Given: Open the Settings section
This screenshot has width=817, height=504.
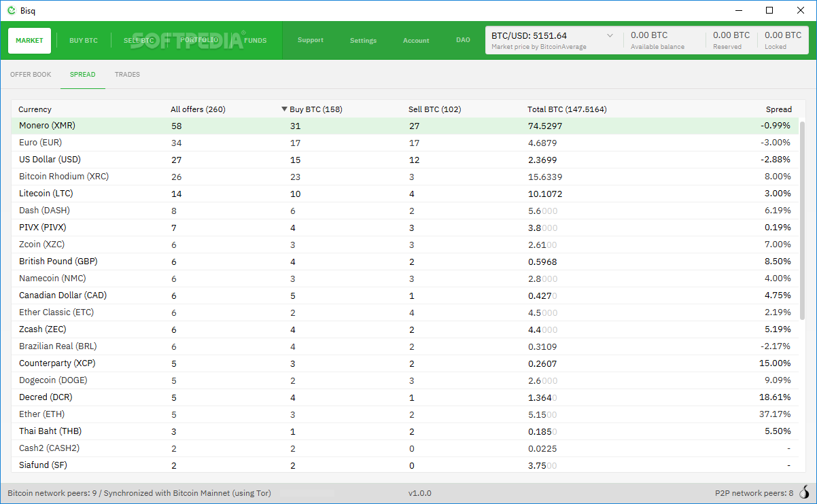Looking at the screenshot, I should click(x=364, y=41).
